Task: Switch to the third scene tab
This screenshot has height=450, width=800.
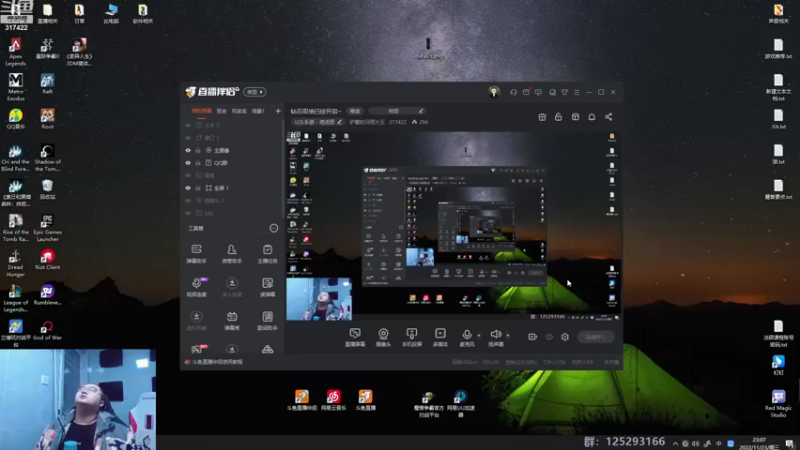Action: point(239,111)
